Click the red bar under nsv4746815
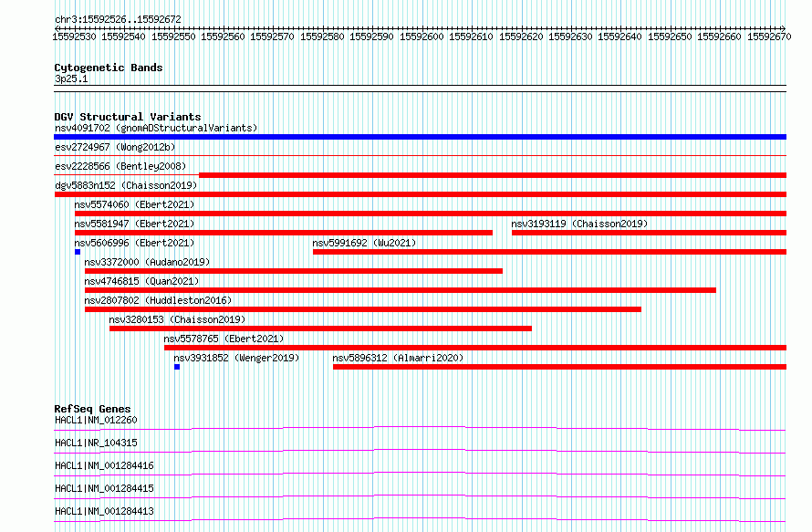 click(401, 290)
